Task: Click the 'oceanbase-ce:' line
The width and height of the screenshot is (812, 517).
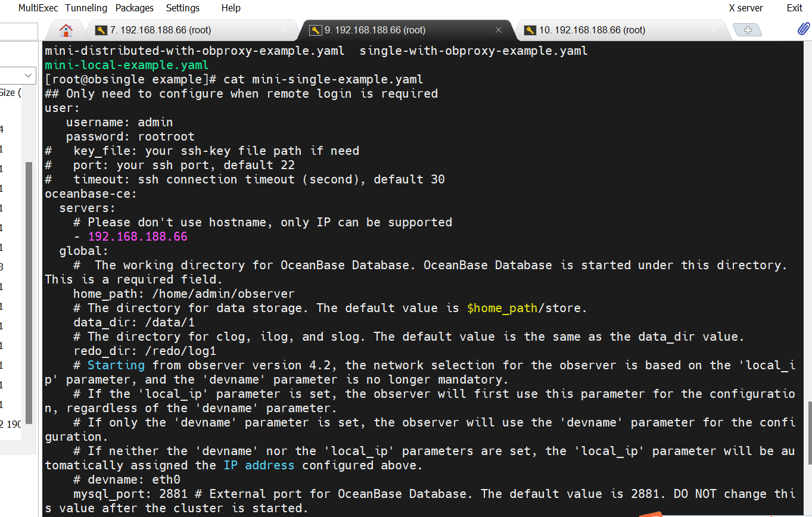Action: click(x=91, y=194)
